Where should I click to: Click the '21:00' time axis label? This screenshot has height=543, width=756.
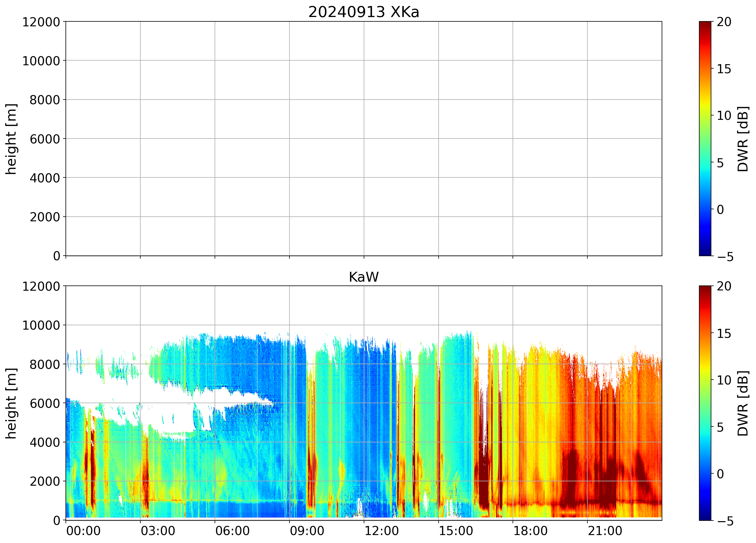(x=605, y=531)
